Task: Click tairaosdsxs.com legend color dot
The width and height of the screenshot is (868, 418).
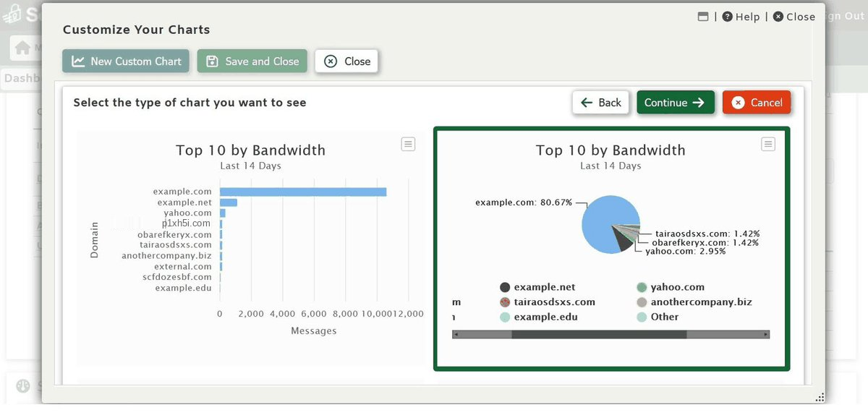Action: pyautogui.click(x=506, y=302)
